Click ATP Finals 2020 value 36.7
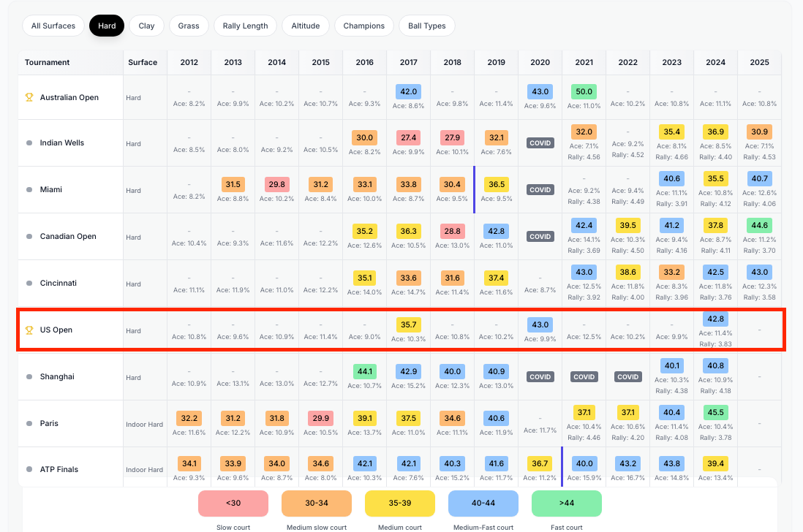The image size is (803, 532). tap(540, 463)
